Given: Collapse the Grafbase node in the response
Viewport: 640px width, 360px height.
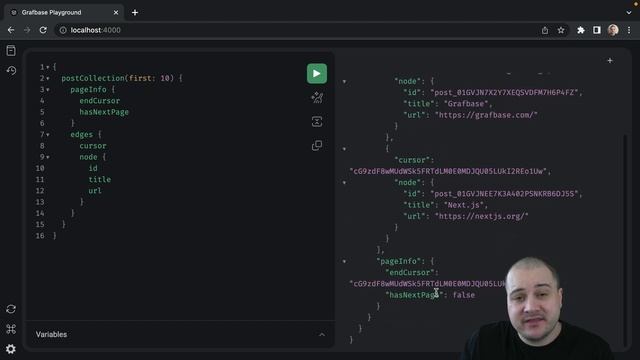Looking at the screenshot, I should click(x=344, y=82).
